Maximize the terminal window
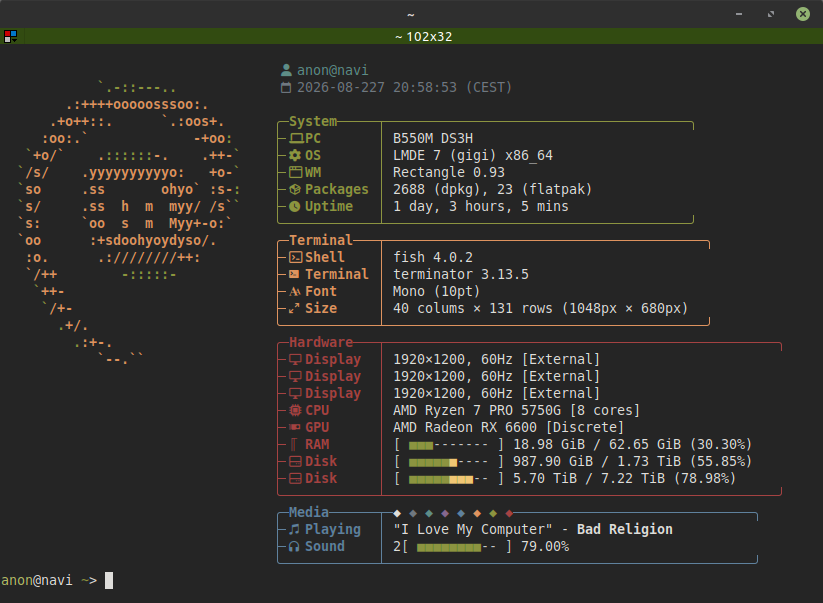The height and width of the screenshot is (603, 823). (771, 14)
